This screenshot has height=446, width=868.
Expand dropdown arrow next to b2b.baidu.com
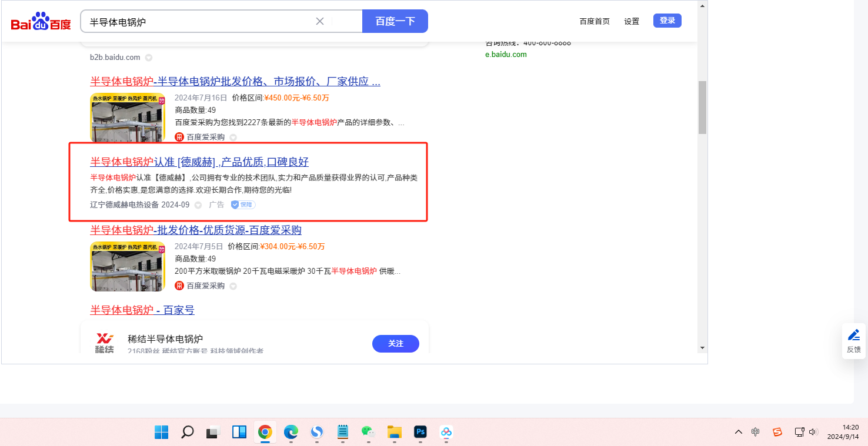[x=149, y=58]
